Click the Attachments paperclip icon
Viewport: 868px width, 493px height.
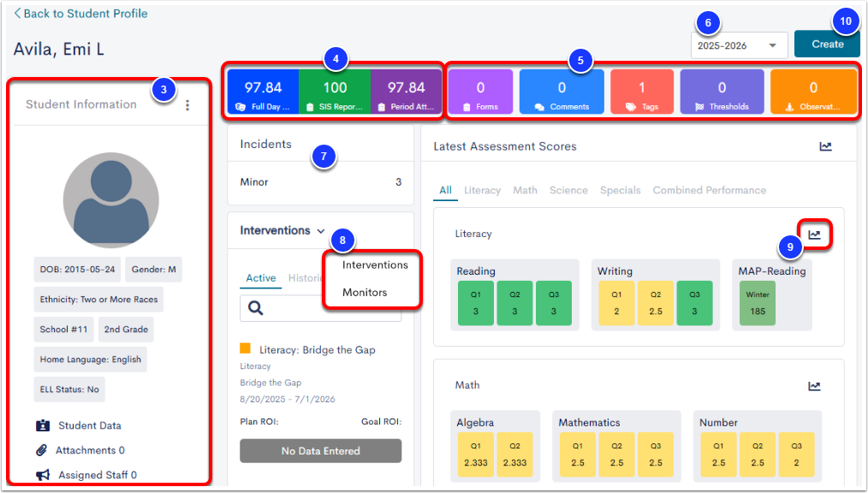pos(42,450)
